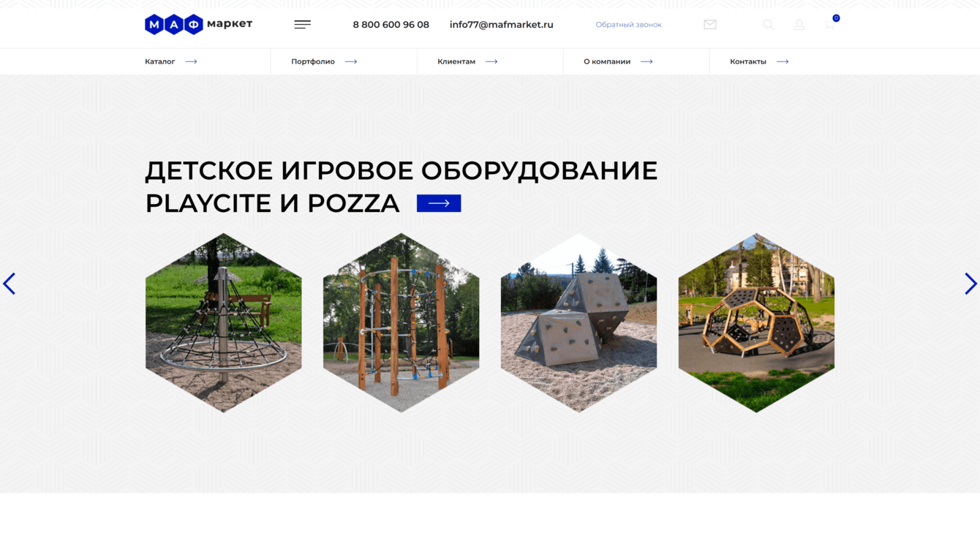Click the МАФ маркет logo
The height and width of the screenshot is (535, 980).
coord(197,23)
